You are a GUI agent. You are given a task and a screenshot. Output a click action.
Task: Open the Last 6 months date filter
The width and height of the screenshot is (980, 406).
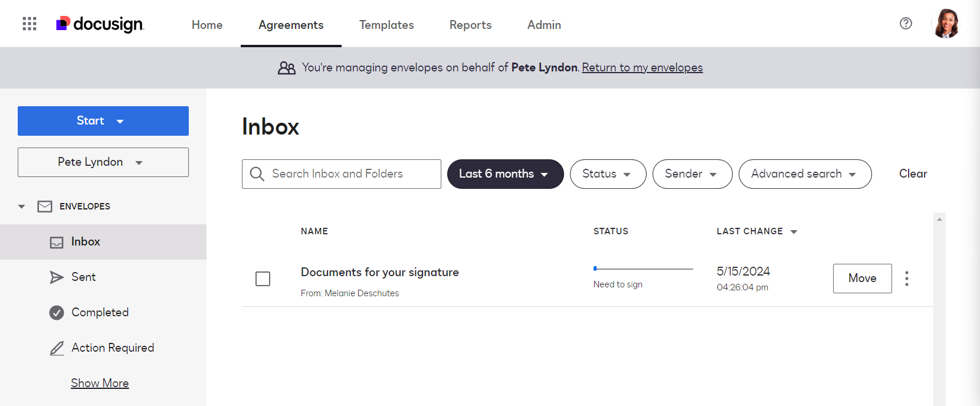click(x=505, y=174)
